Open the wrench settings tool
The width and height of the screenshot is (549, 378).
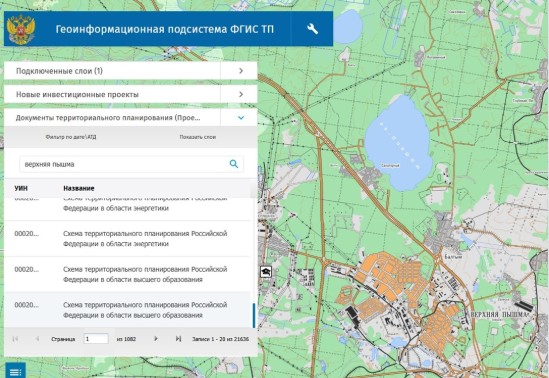312,29
